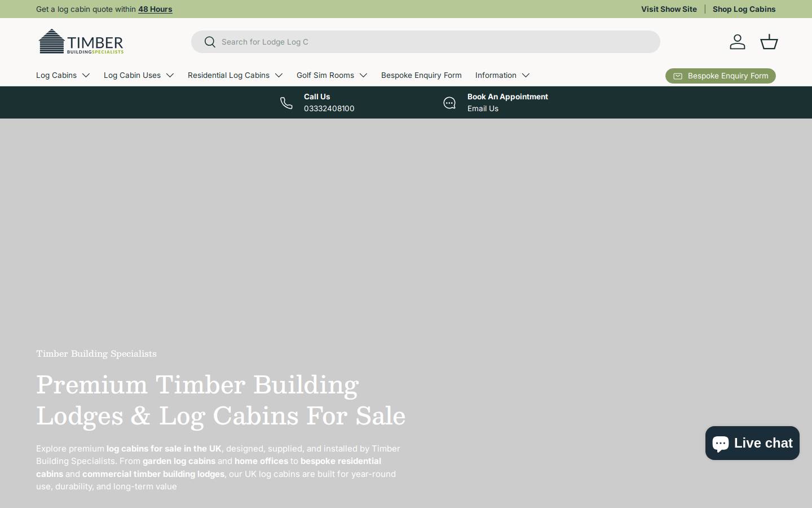Select Bespoke Enquiry Form in nav bar

(x=421, y=75)
